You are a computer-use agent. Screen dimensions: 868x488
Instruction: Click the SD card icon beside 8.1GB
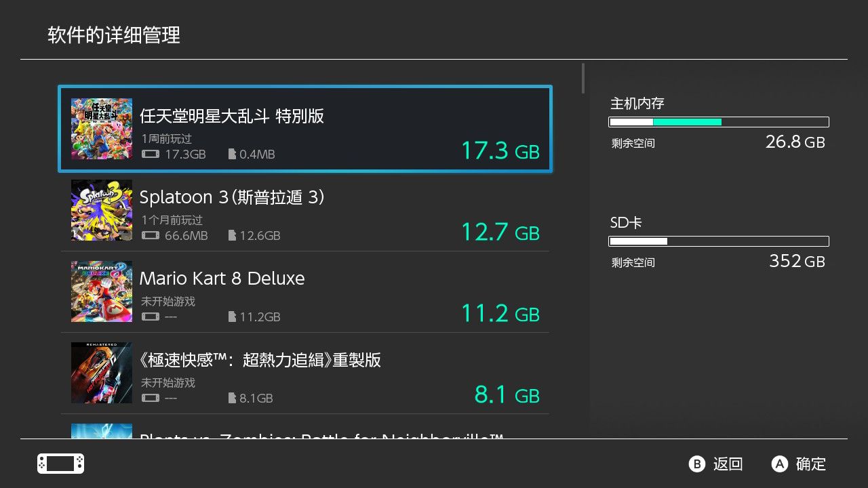(x=232, y=399)
